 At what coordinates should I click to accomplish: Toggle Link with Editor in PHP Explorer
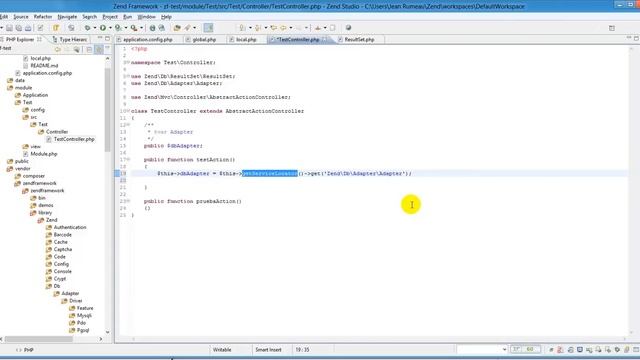click(x=99, y=49)
